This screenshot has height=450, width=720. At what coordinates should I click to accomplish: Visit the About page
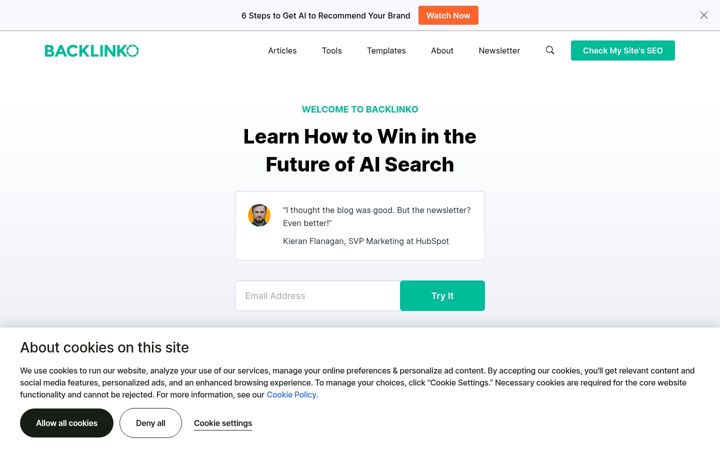tap(442, 51)
